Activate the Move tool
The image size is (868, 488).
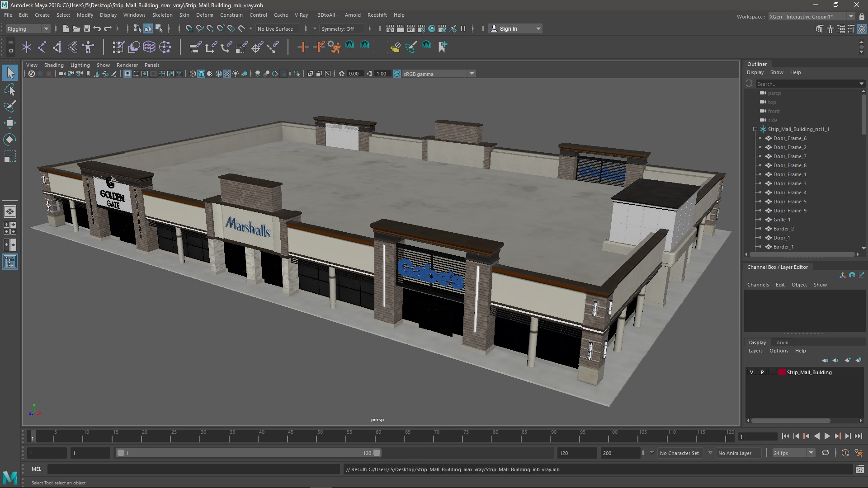(10, 123)
